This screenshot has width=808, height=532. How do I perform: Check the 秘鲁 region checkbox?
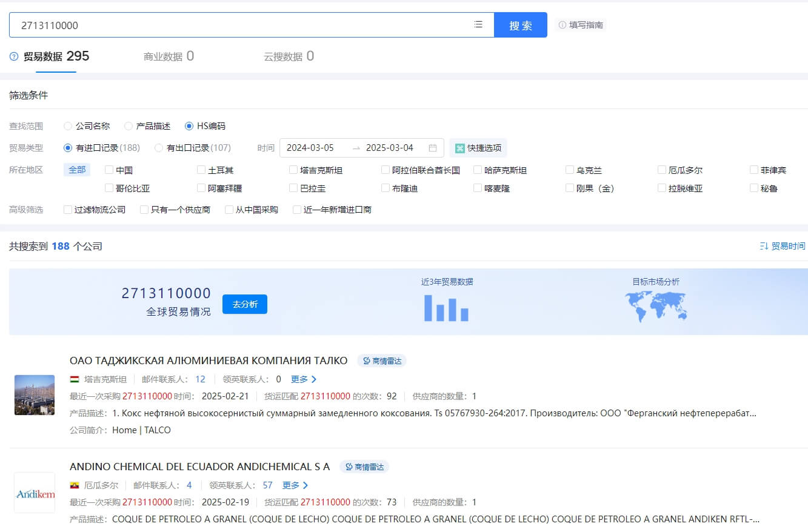754,188
